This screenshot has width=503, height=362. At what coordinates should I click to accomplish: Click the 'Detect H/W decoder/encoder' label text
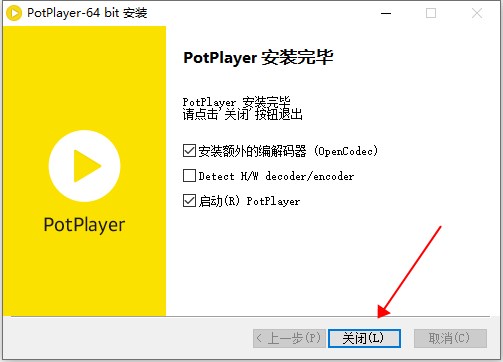276,176
